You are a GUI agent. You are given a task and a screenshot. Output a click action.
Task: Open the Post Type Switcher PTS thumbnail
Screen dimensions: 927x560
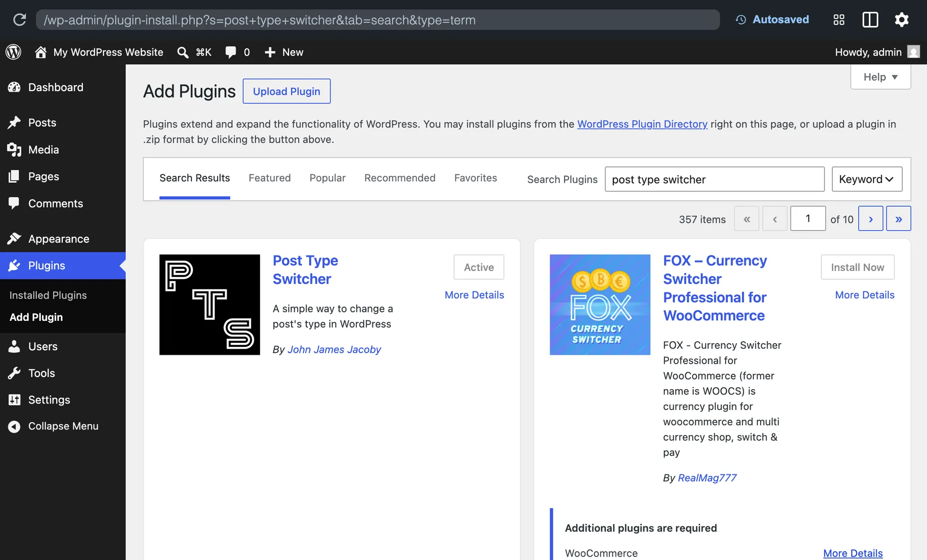pyautogui.click(x=209, y=305)
